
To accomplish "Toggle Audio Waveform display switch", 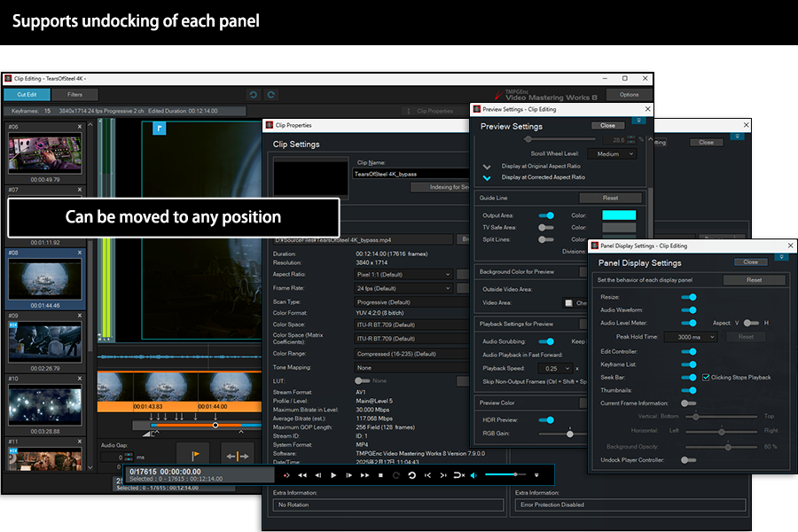I will [689, 310].
